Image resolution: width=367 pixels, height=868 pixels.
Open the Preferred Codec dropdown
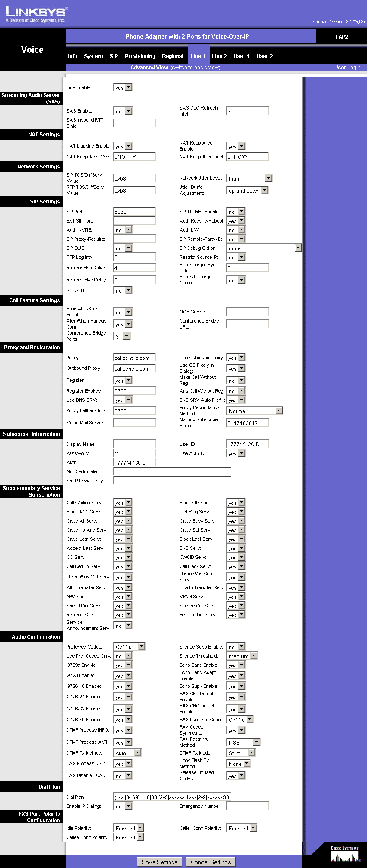[x=129, y=647]
